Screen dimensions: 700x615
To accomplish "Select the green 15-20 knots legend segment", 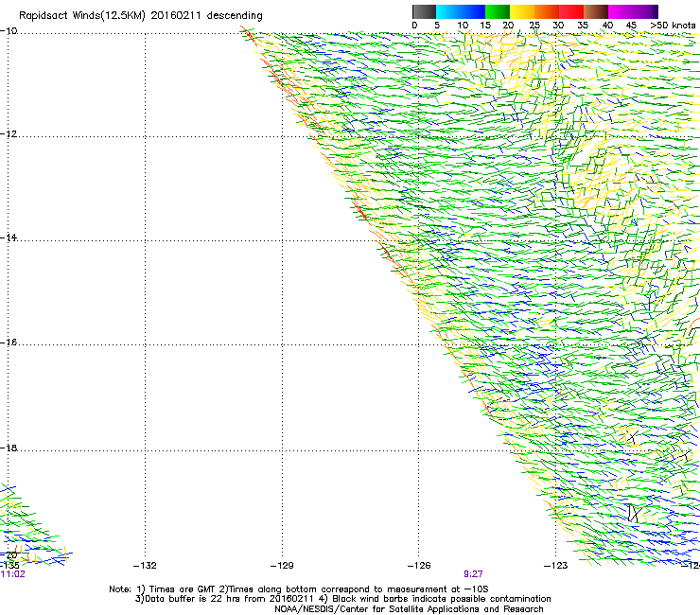I will pos(498,11).
